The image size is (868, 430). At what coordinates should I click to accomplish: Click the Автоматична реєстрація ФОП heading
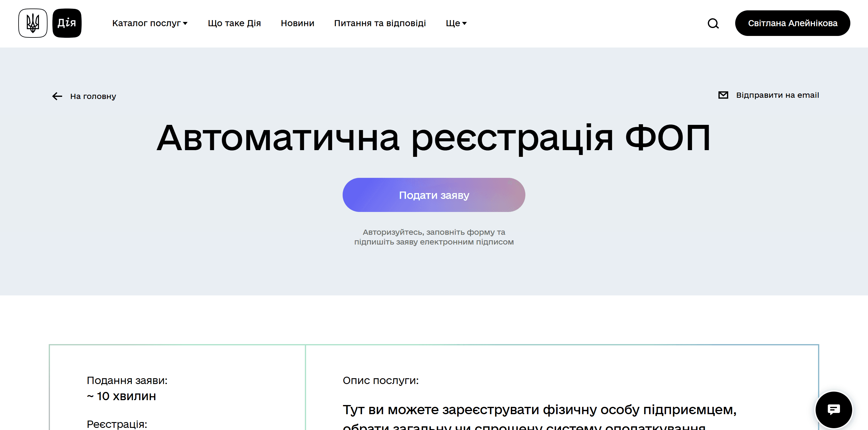(x=434, y=138)
